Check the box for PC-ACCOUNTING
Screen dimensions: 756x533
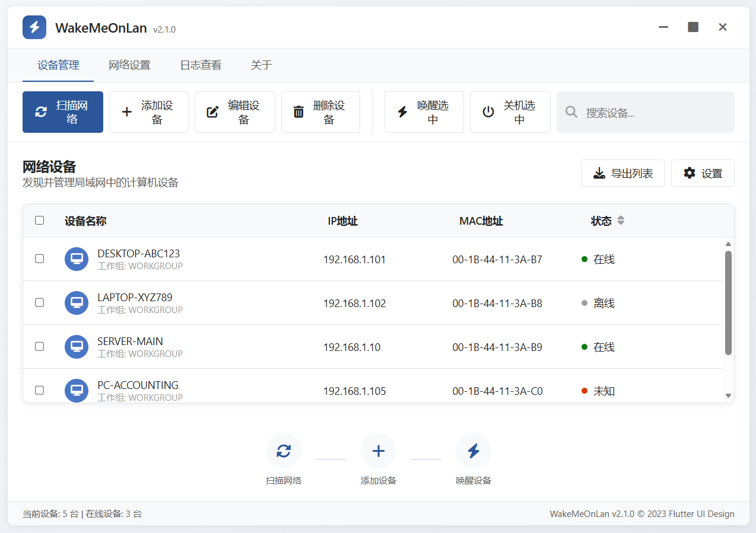[x=40, y=390]
